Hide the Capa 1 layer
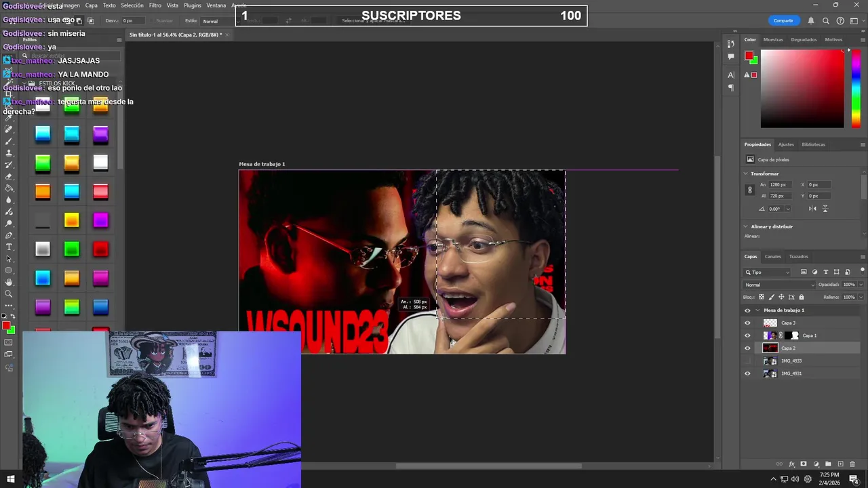The width and height of the screenshot is (868, 488). [747, 335]
